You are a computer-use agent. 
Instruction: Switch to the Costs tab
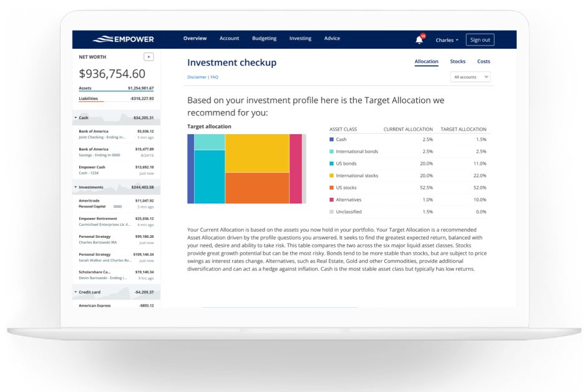pos(483,61)
